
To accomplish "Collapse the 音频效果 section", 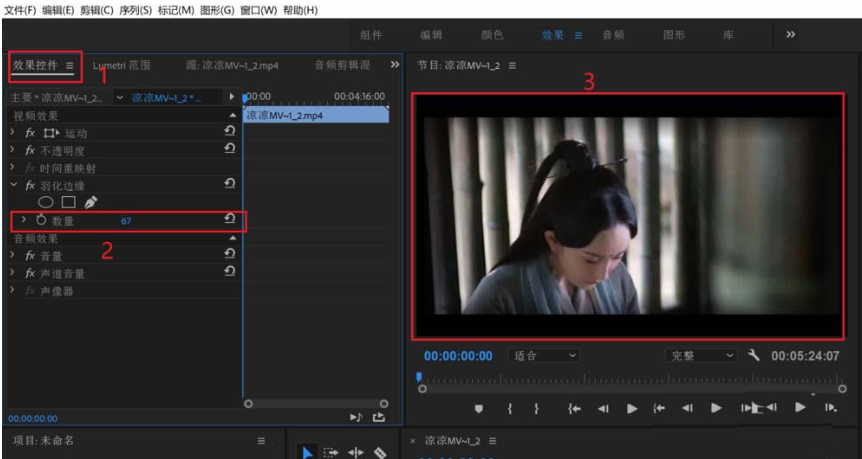I will tap(233, 238).
